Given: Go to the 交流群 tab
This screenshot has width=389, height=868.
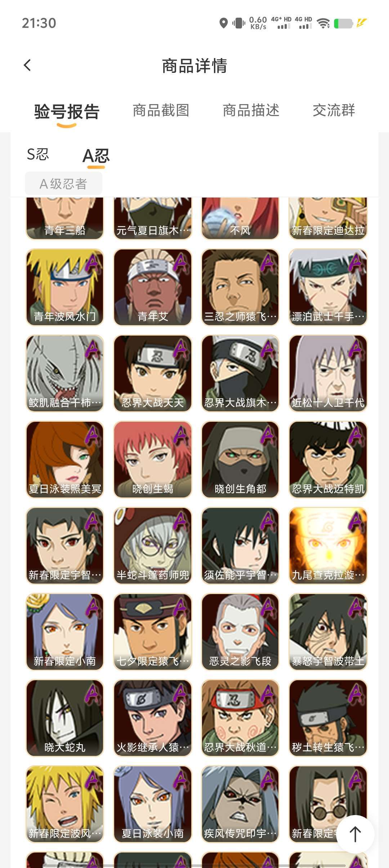Looking at the screenshot, I should [334, 110].
